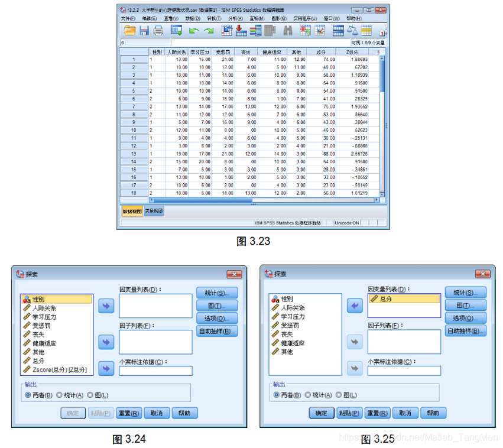Click the green Redo arrow icon
Viewport: 503px width, 448px height.
(x=209, y=31)
